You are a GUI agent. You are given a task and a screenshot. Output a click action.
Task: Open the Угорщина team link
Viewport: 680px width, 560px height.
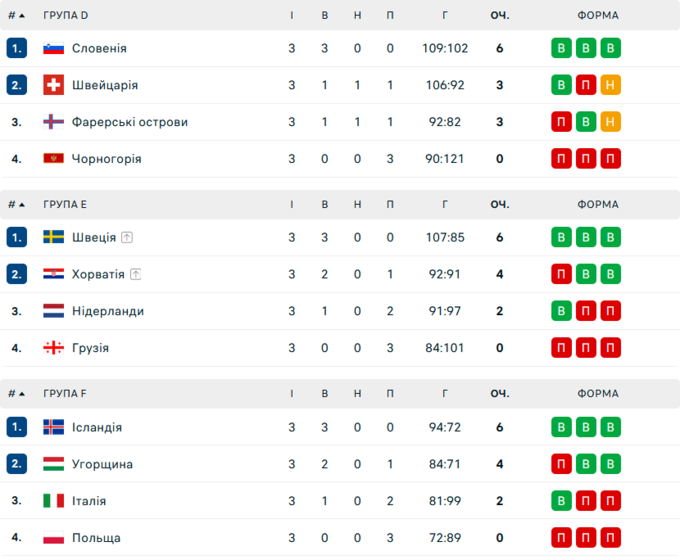click(x=102, y=464)
